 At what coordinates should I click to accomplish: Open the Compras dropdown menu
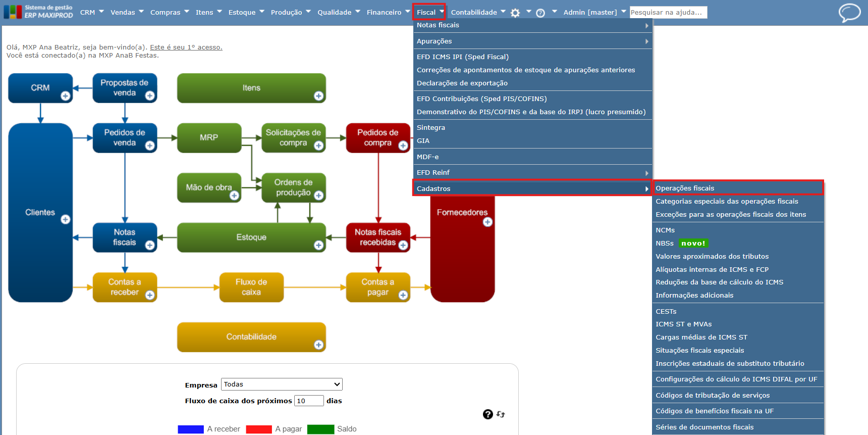(170, 12)
